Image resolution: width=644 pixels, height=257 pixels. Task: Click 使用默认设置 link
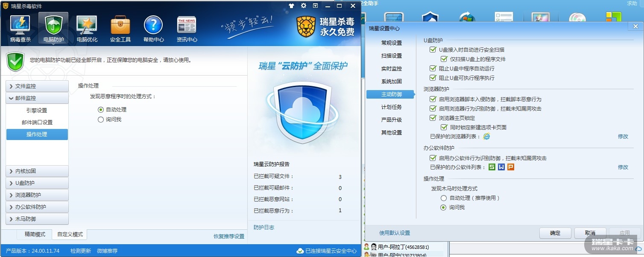coord(395,233)
